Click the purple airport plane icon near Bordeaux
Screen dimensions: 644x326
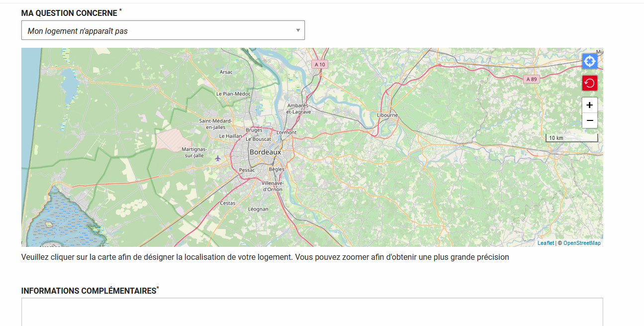pos(217,158)
